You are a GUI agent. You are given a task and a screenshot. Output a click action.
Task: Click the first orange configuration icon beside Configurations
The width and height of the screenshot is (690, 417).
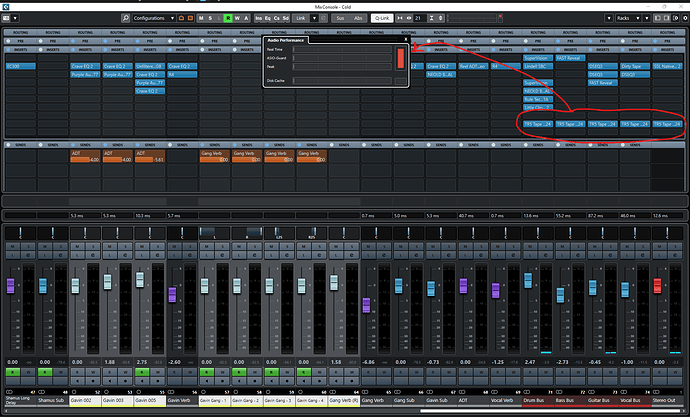point(181,18)
